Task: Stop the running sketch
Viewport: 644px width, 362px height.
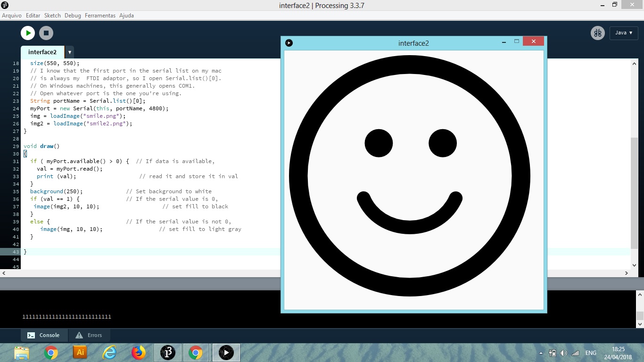Action: (x=46, y=33)
